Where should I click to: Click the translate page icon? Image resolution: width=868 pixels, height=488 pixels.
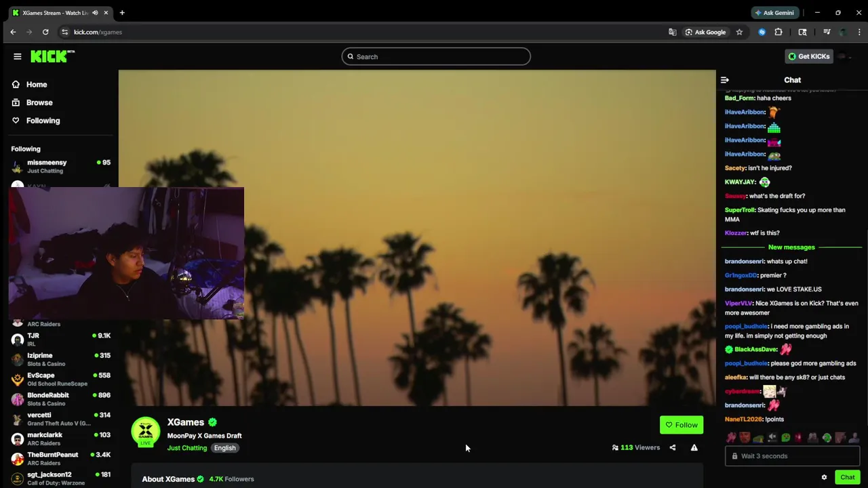click(672, 32)
